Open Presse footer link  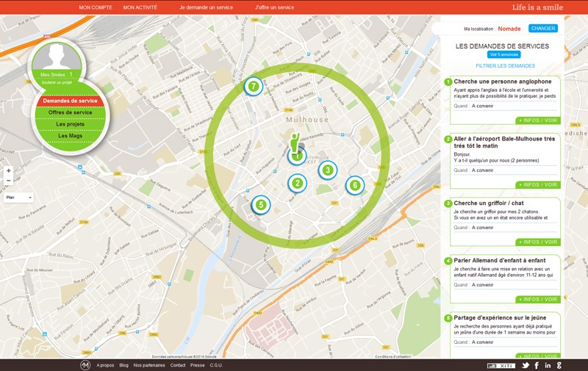197,365
